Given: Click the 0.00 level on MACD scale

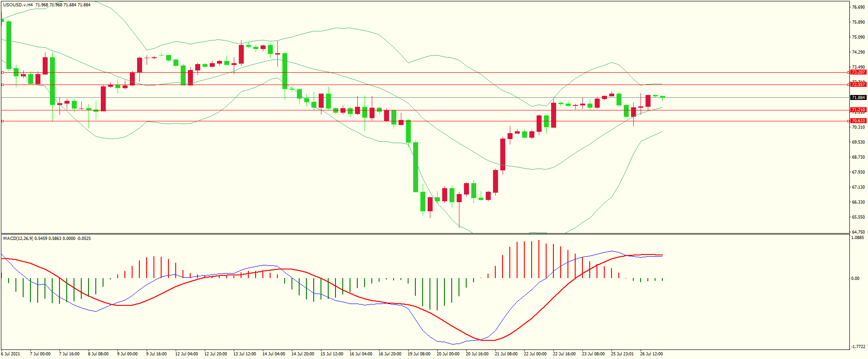Looking at the screenshot, I should point(855,279).
